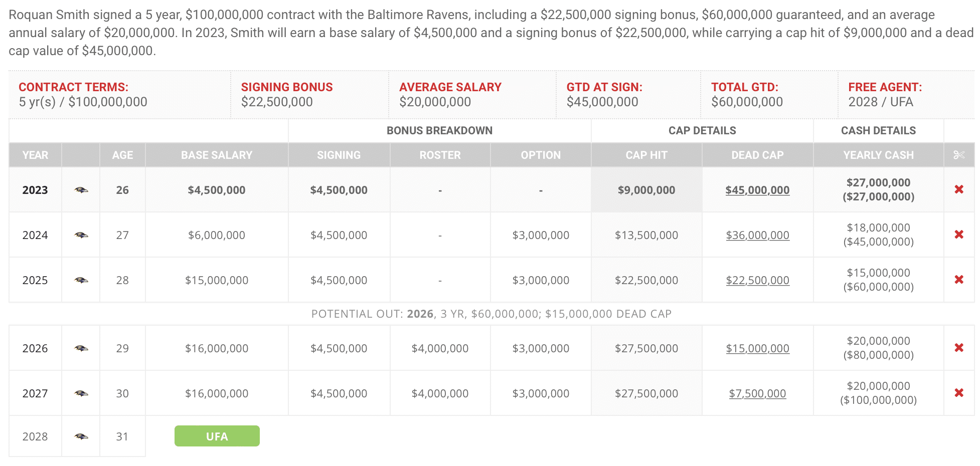Image resolution: width=980 pixels, height=466 pixels.
Task: Click the Ravens logo in the 2023 row
Action: (x=81, y=190)
